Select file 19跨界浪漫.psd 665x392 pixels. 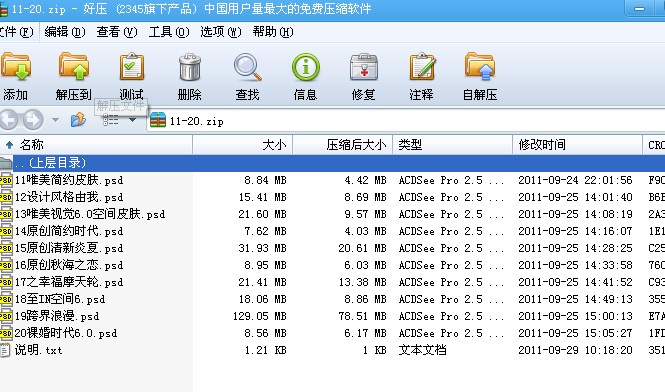pyautogui.click(x=57, y=316)
